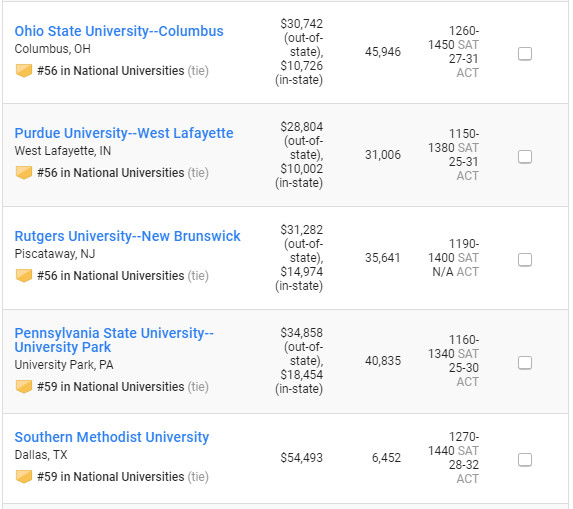Click the ranking badge icon for Ohio State
This screenshot has height=509, width=573.
pyautogui.click(x=24, y=71)
